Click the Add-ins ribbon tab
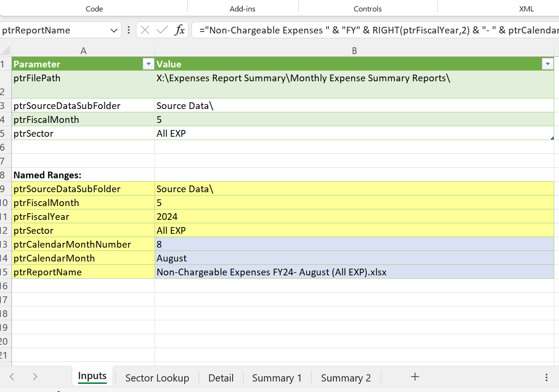Image resolution: width=559 pixels, height=392 pixels. click(x=242, y=9)
